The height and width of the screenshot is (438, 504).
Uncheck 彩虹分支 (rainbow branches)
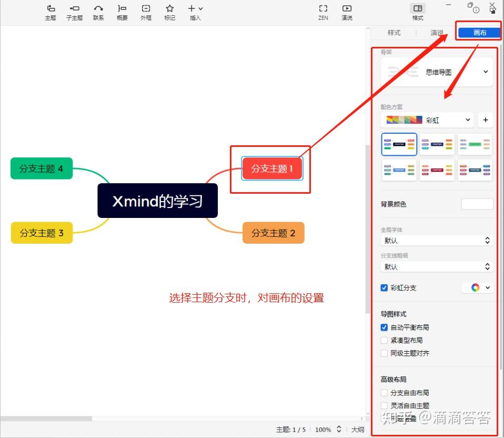point(384,287)
